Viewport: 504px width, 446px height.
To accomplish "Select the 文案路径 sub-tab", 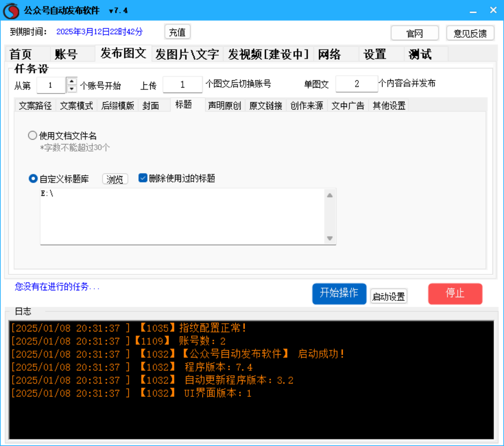I will (x=35, y=105).
